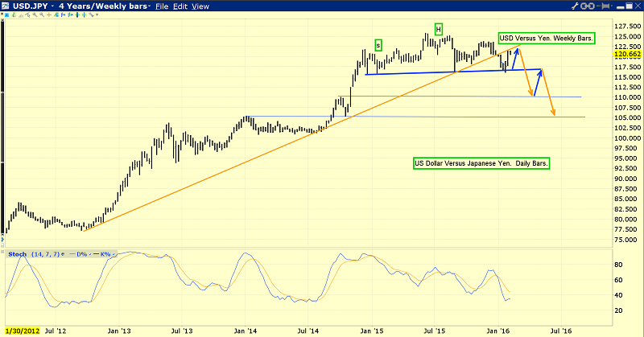Click the Jul '14 time axis label
644x337 pixels.
(x=308, y=331)
